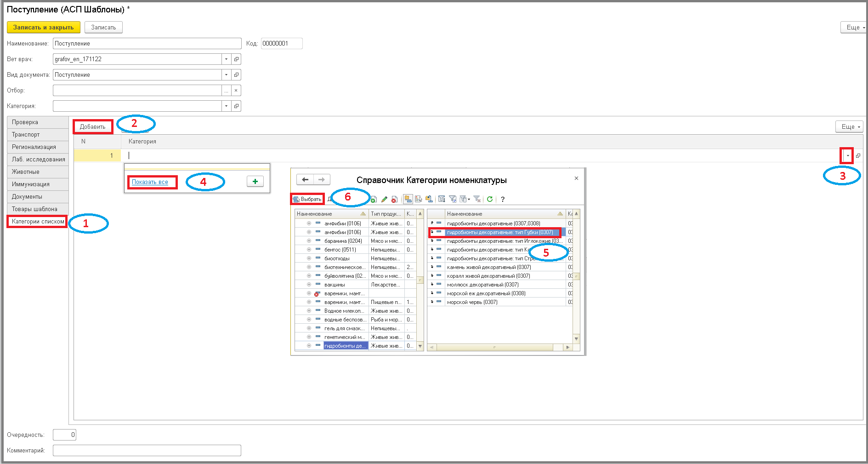Click the clear filter icon with red X
Viewport: 868px width, 464px height.
pyautogui.click(x=477, y=199)
